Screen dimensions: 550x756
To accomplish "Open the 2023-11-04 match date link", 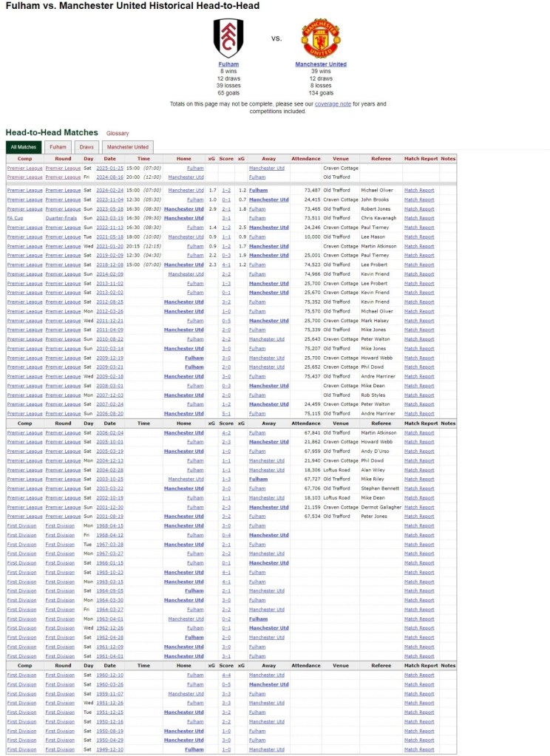I will tap(109, 200).
